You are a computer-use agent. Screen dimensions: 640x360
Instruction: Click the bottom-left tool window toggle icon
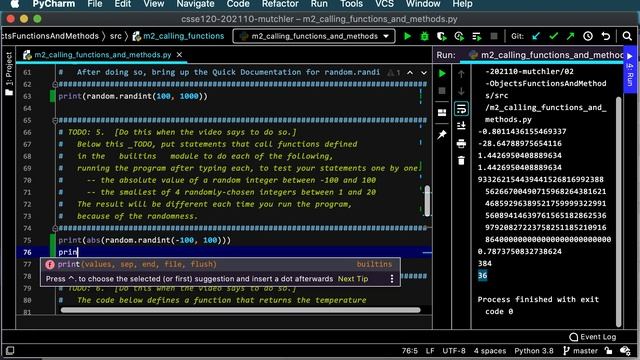coord(10,351)
